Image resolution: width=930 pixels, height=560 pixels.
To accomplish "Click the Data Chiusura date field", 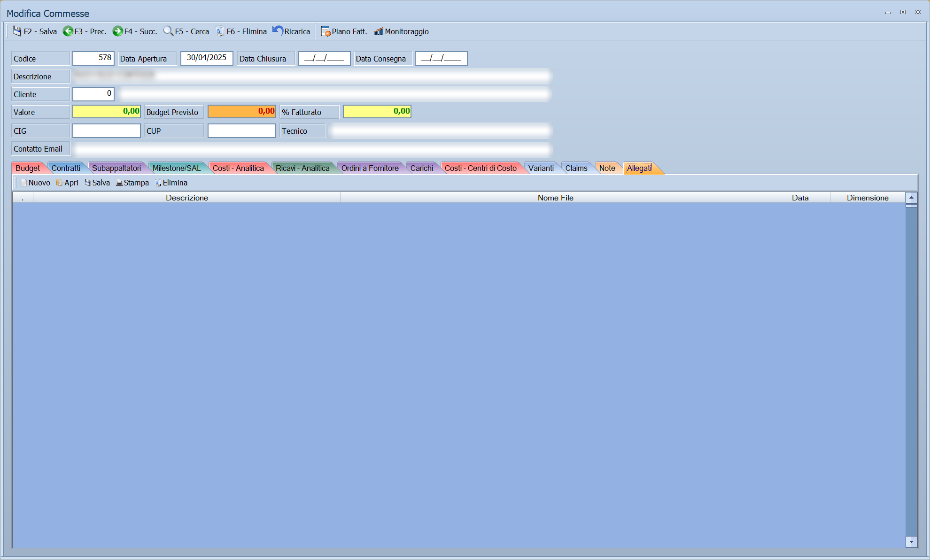I will click(x=324, y=58).
